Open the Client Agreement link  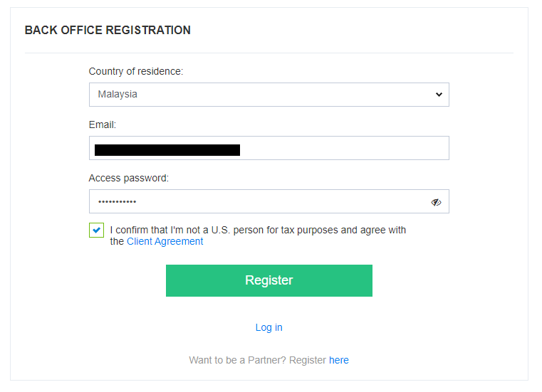click(x=165, y=241)
